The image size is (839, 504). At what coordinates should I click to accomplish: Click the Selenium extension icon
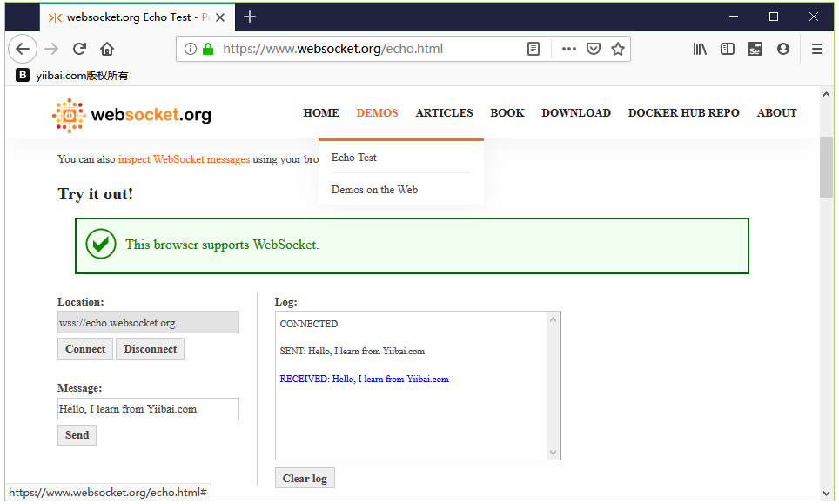tap(755, 49)
